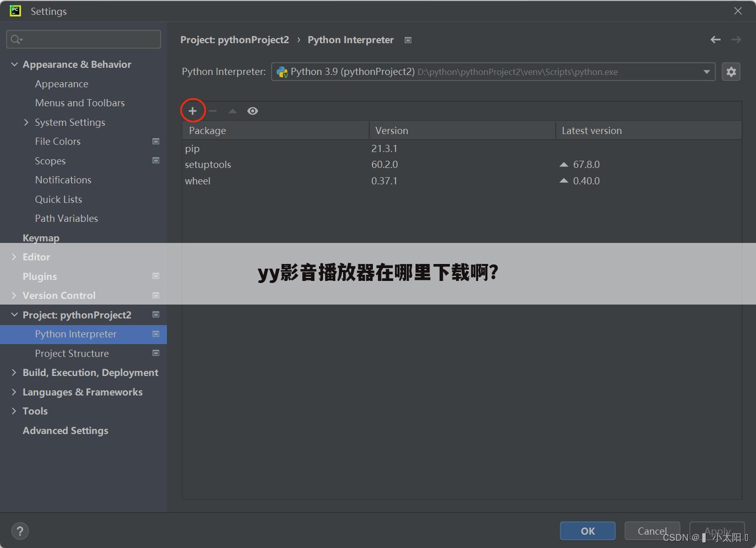Image resolution: width=756 pixels, height=548 pixels.
Task: Expand Build, Execution, Deployment section
Action: [x=14, y=372]
